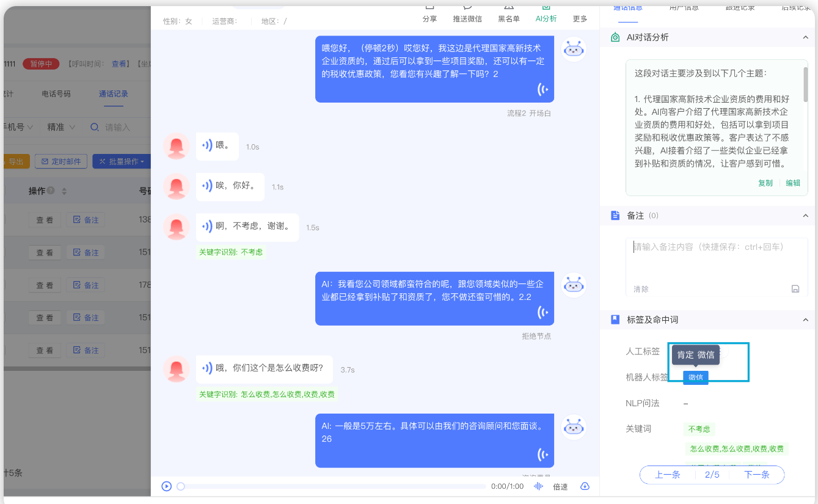
Task: Open the 精准 match-type dropdown
Action: click(x=61, y=127)
